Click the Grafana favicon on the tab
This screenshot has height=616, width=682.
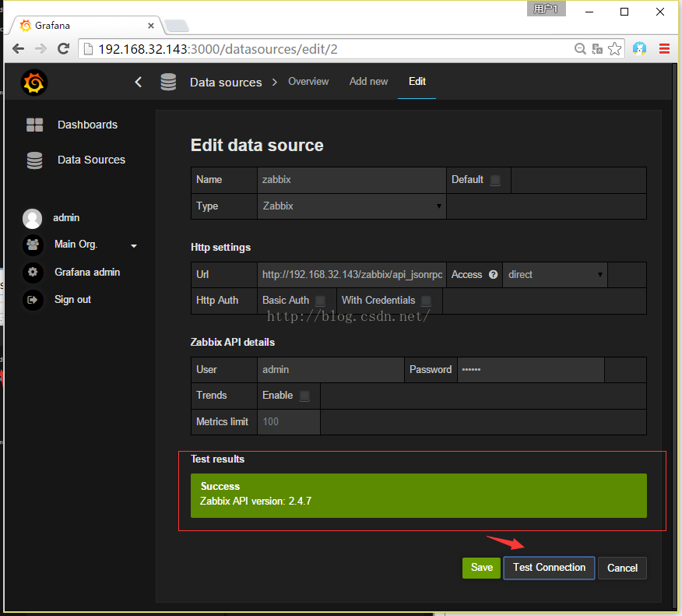click(26, 26)
